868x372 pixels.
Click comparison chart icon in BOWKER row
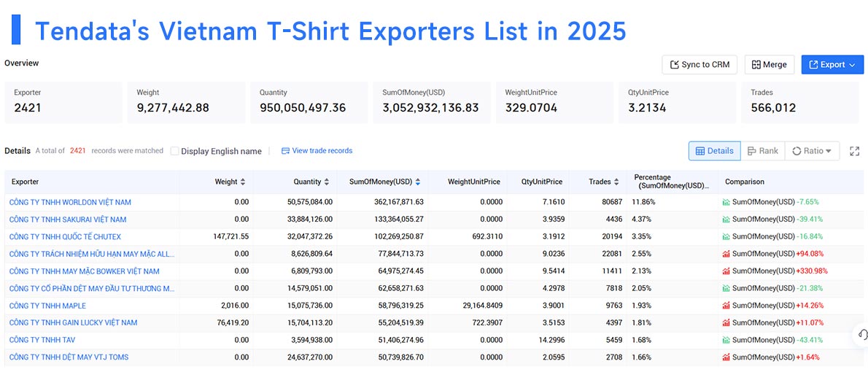726,271
